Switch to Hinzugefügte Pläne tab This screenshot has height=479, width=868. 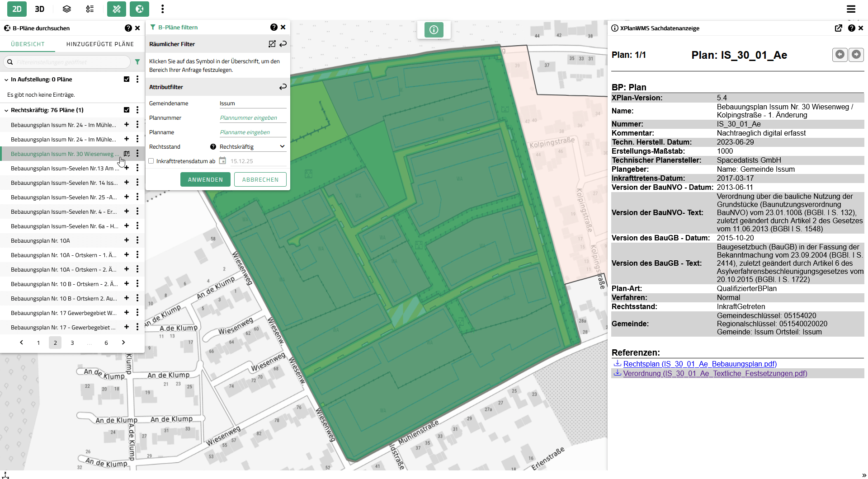pyautogui.click(x=100, y=44)
